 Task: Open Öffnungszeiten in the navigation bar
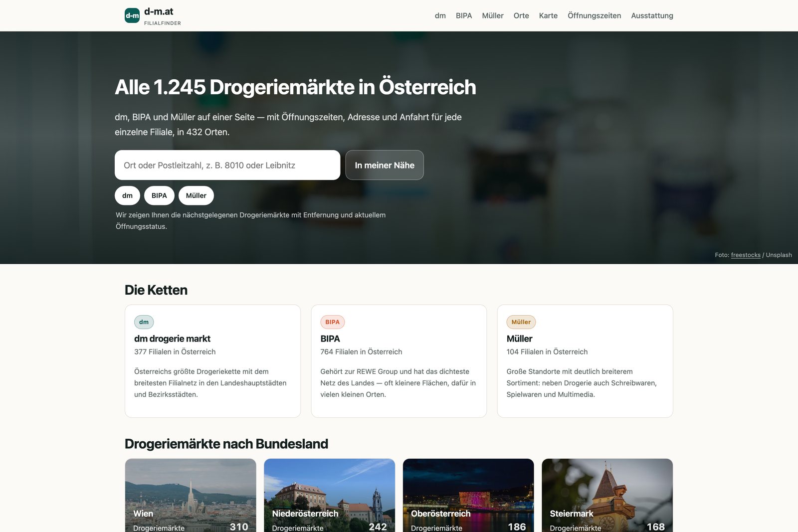click(594, 15)
